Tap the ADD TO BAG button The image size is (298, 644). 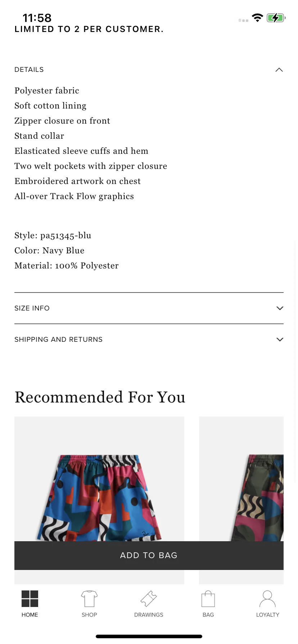[x=149, y=556]
